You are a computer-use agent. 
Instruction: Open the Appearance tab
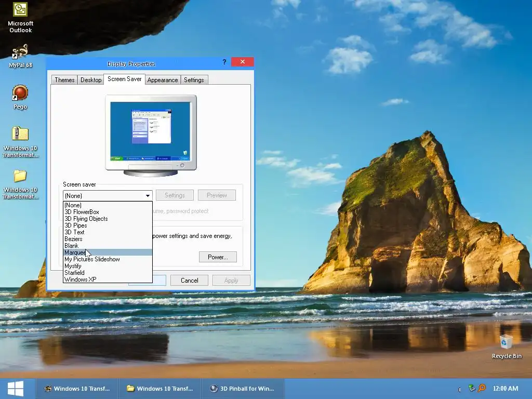pos(163,79)
